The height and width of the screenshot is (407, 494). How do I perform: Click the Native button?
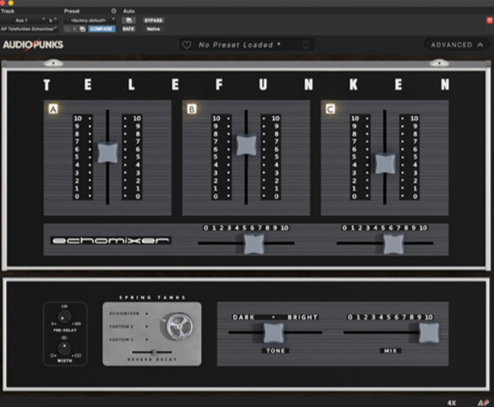(153, 29)
